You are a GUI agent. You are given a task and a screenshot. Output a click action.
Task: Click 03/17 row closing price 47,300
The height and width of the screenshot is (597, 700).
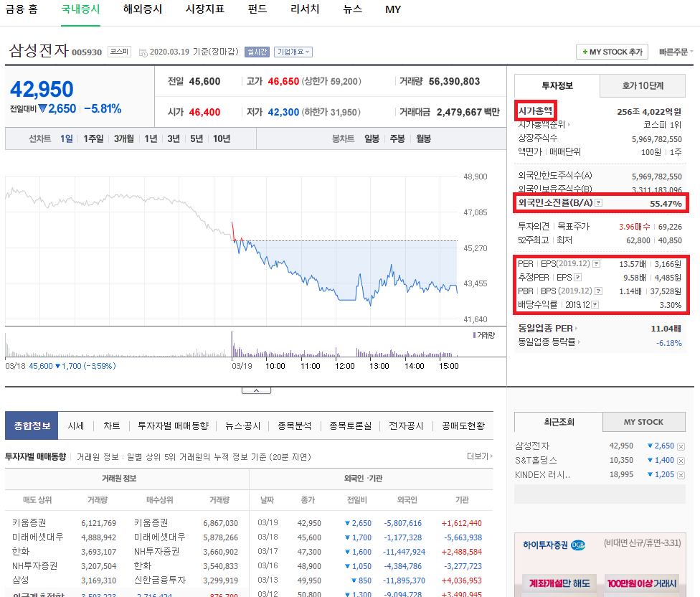[309, 552]
